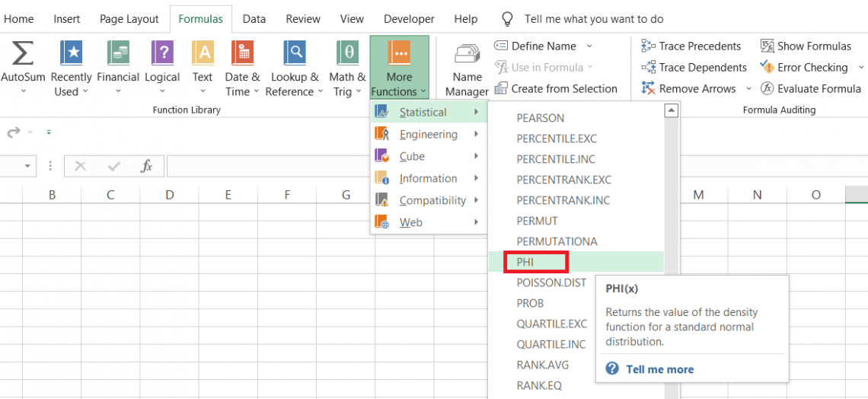Image resolution: width=868 pixels, height=399 pixels.
Task: Select PHI from the statistical list
Action: point(526,262)
